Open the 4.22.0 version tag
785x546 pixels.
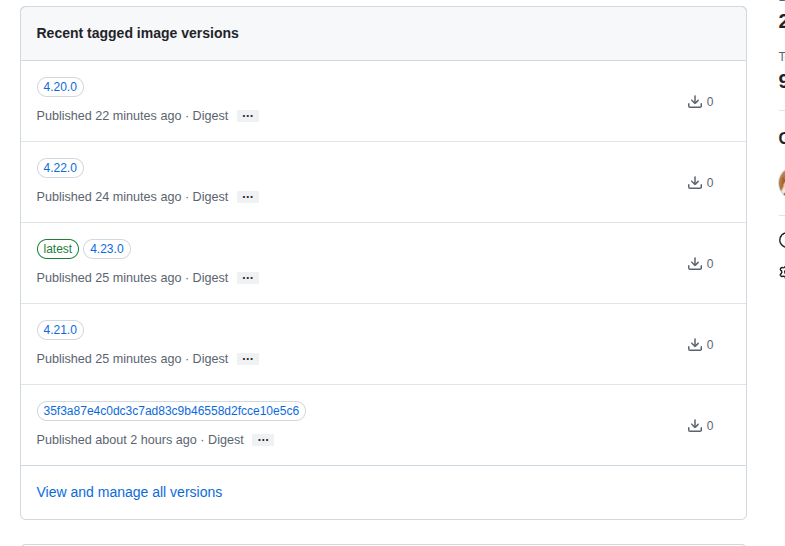click(x=60, y=168)
